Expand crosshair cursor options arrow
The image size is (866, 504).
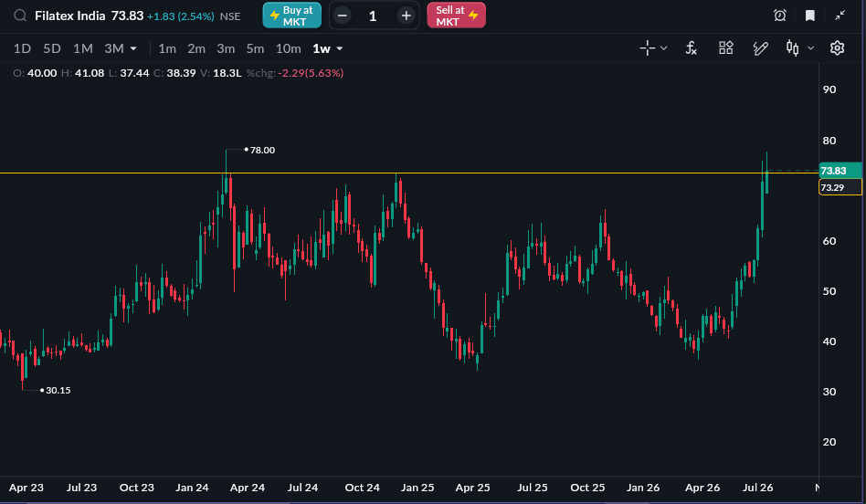[x=664, y=48]
